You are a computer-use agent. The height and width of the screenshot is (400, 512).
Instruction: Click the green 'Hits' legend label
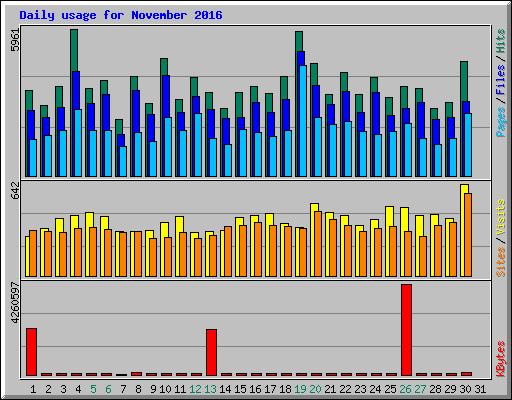coord(500,41)
